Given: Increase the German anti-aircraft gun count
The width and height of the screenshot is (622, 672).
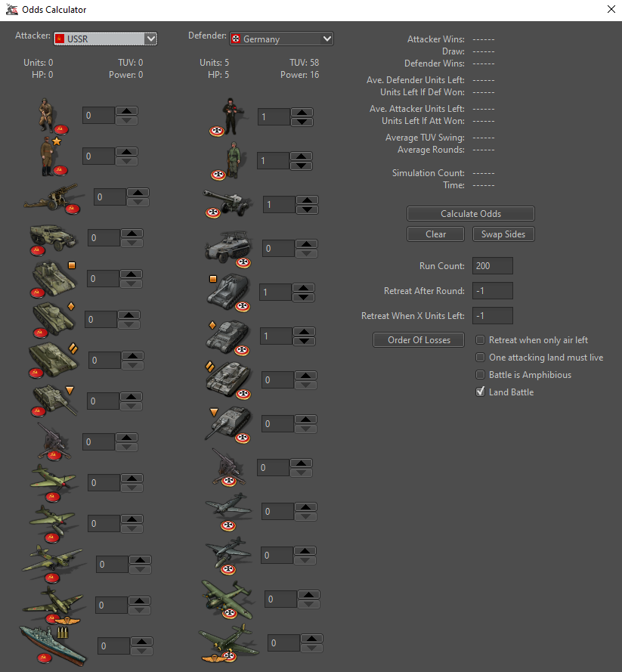Looking at the screenshot, I should point(301,463).
